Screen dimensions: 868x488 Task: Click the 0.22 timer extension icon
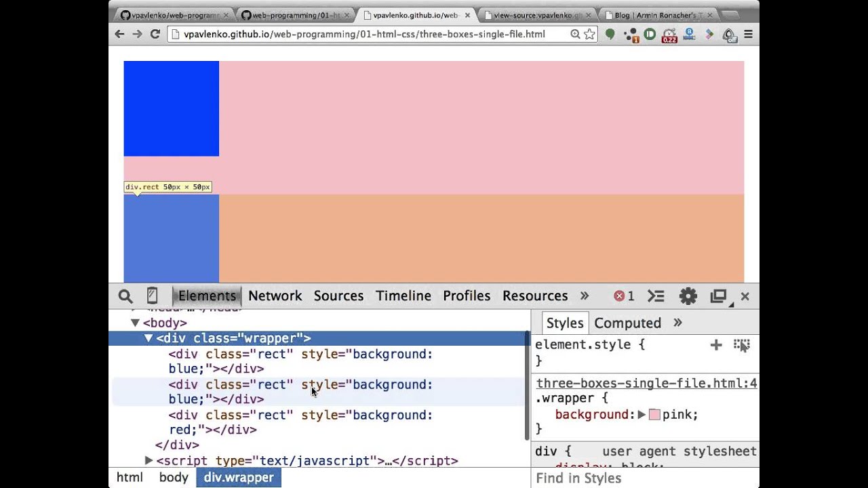pyautogui.click(x=669, y=35)
